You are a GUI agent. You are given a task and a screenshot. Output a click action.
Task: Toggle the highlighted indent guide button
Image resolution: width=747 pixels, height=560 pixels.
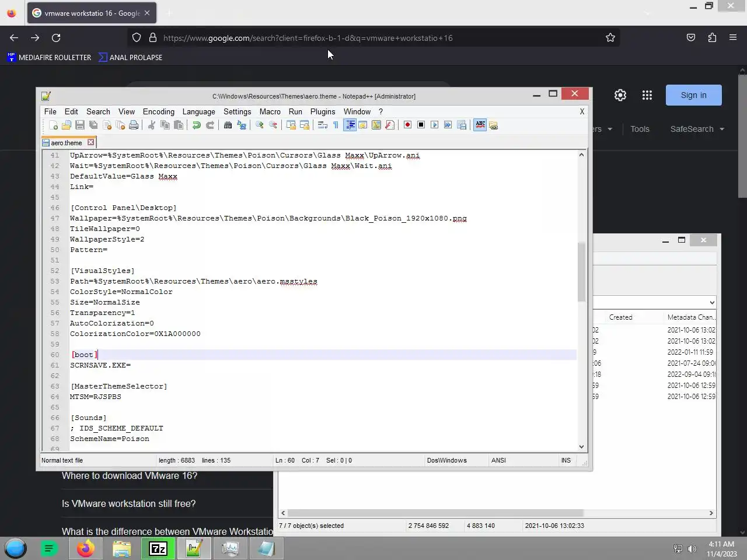pos(350,125)
